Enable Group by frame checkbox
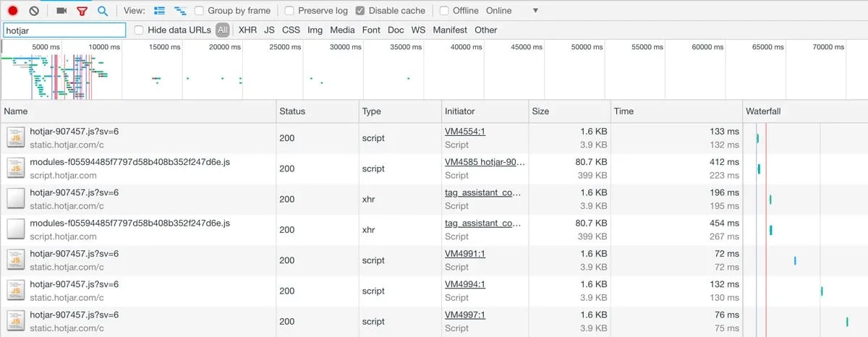Image resolution: width=868 pixels, height=337 pixels. pyautogui.click(x=200, y=11)
